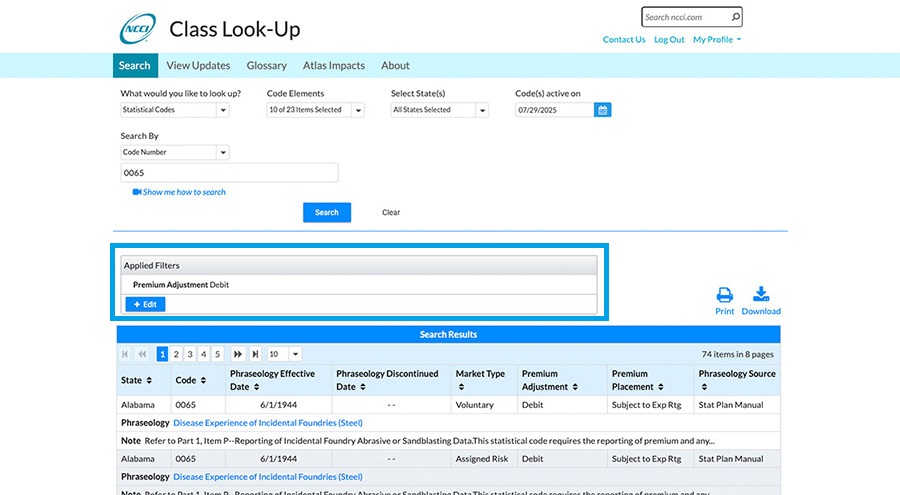Open the View Updates tab
900x495 pixels.
click(x=198, y=65)
